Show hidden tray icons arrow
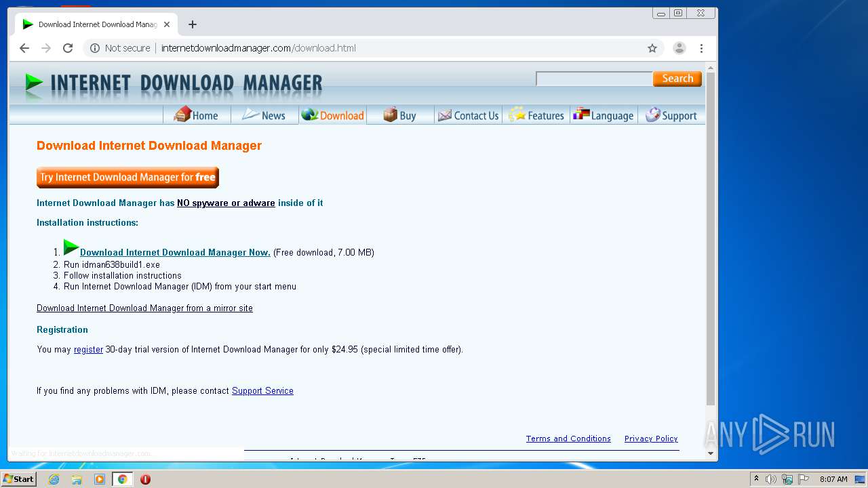The width and height of the screenshot is (868, 488). pos(756,479)
